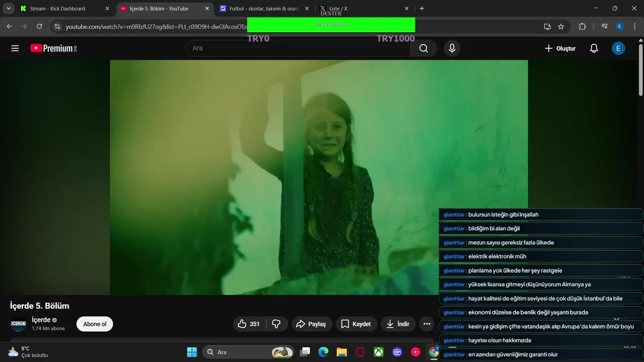Click chat message 'mezun sayısı gereksiz fazla ülkede'
The width and height of the screenshot is (644, 362).
541,242
